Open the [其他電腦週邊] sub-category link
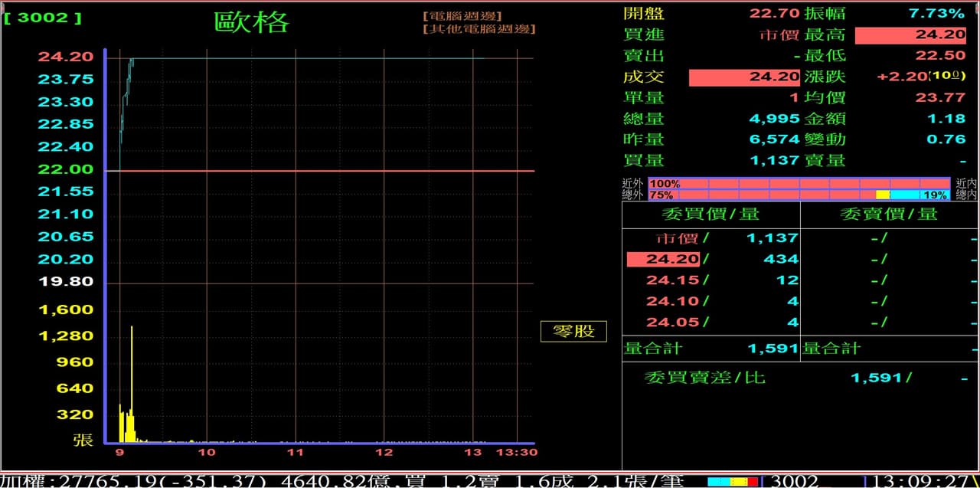The width and height of the screenshot is (980, 488). tap(479, 29)
